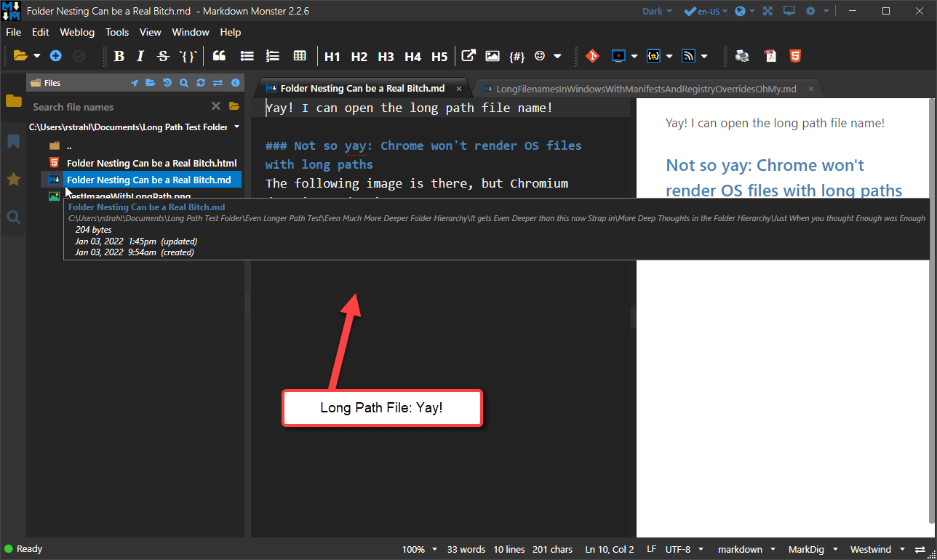Open the bookmark sidebar panel
Screen dimensions: 937x560
click(13, 141)
